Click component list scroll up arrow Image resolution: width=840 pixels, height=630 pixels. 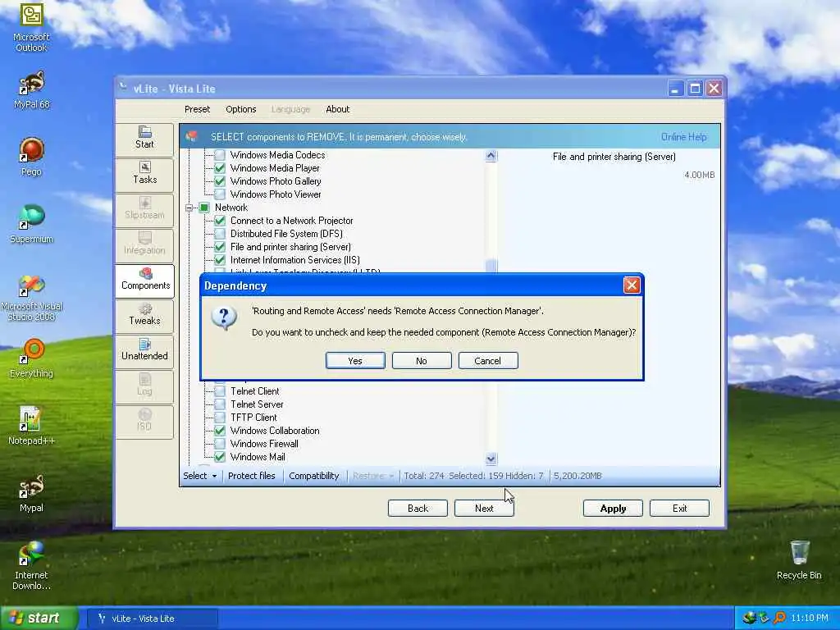(491, 156)
